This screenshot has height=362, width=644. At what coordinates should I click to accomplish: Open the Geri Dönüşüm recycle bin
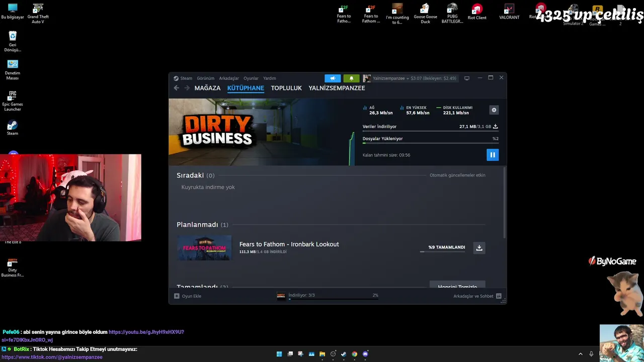point(13,41)
